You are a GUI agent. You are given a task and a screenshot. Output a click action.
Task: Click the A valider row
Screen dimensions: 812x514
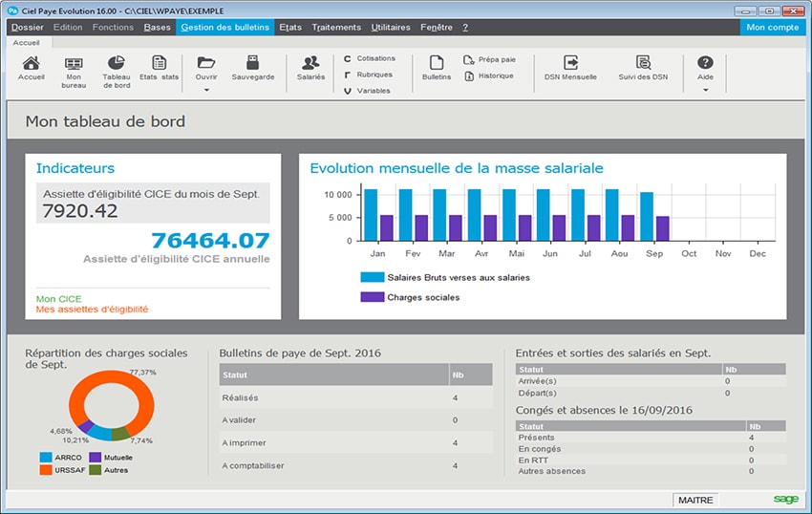[x=355, y=420]
